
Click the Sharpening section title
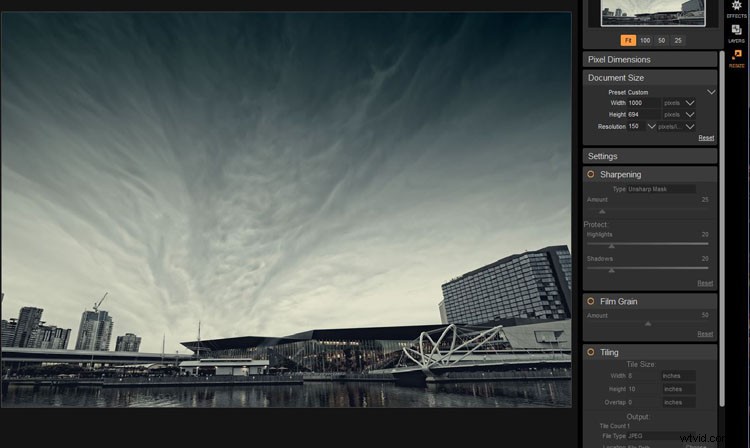(x=620, y=175)
